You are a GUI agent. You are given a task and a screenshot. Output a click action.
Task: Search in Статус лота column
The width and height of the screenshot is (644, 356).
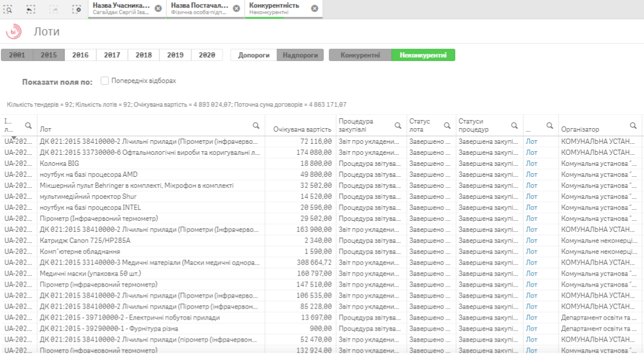click(447, 126)
